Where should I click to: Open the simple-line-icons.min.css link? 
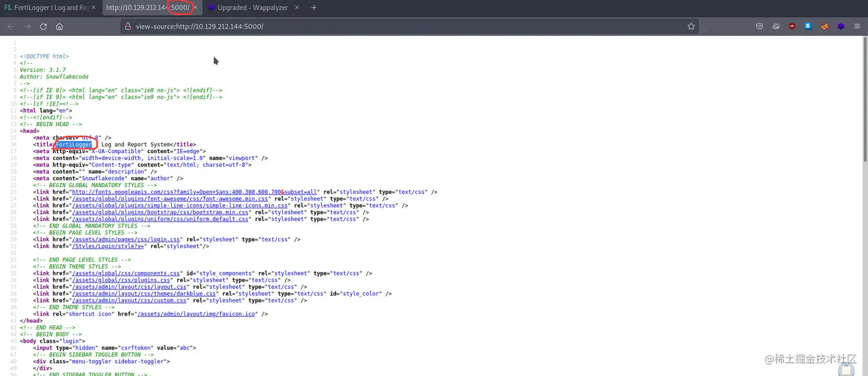[180, 206]
